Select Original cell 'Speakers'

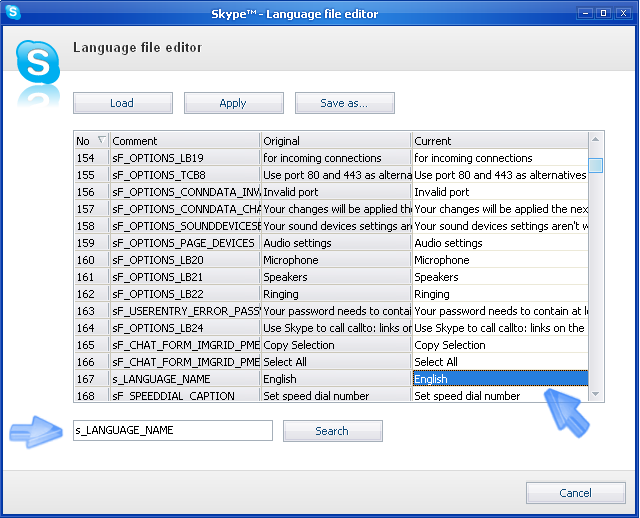click(336, 277)
